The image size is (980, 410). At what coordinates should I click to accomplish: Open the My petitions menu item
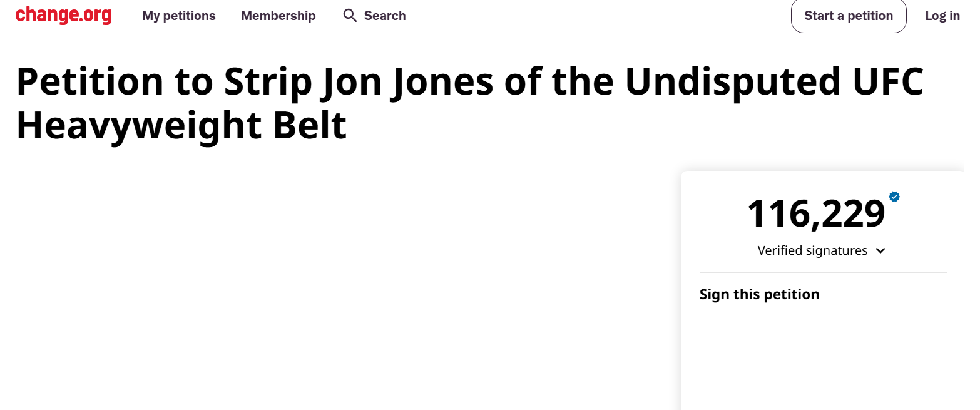click(x=178, y=16)
